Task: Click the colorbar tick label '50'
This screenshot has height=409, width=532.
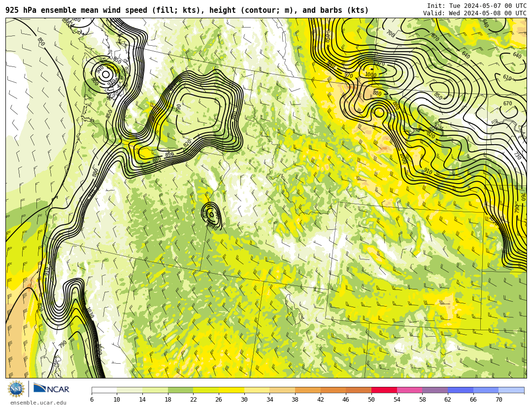Action: 371,400
